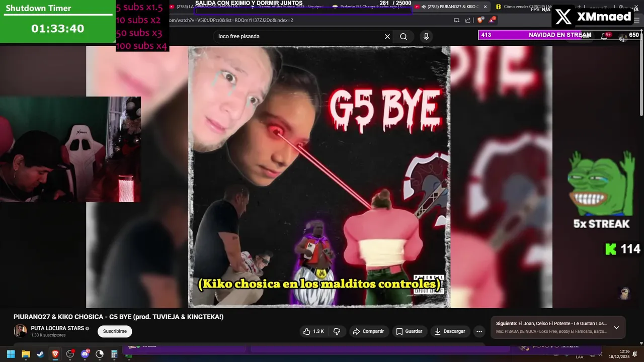The height and width of the screenshot is (362, 644).
Task: Open the three-dot more actions menu
Action: [x=479, y=331]
